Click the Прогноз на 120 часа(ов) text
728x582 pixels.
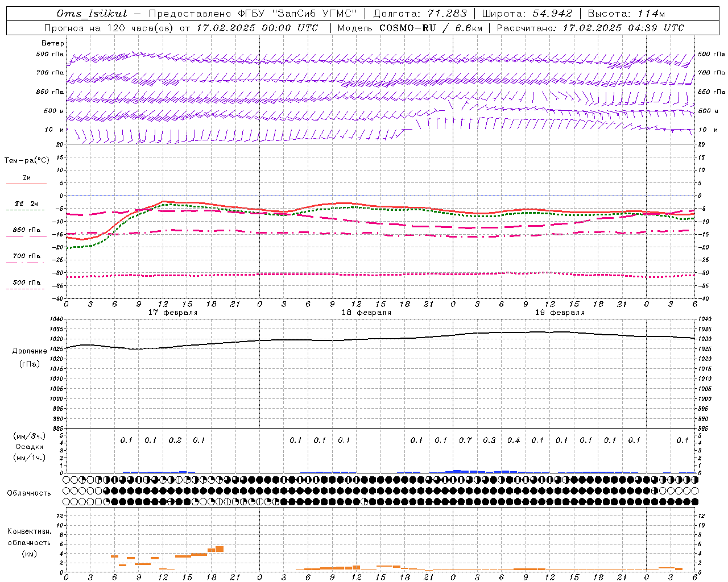[x=109, y=28]
